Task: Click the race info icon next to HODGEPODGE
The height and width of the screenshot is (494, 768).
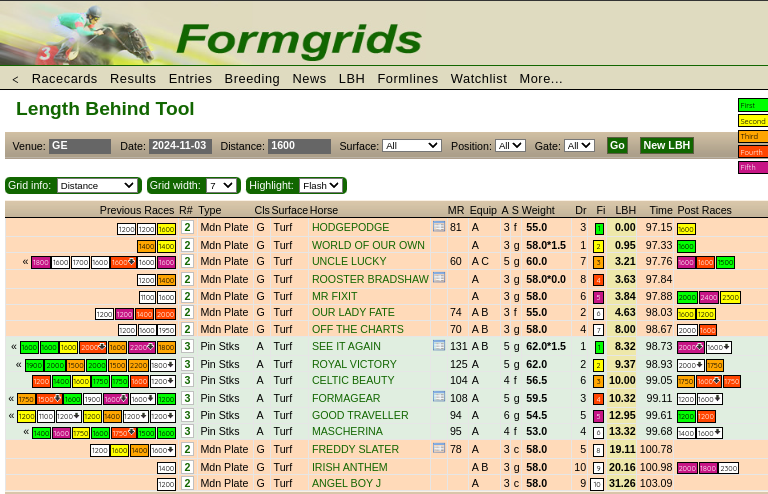Action: [x=439, y=227]
